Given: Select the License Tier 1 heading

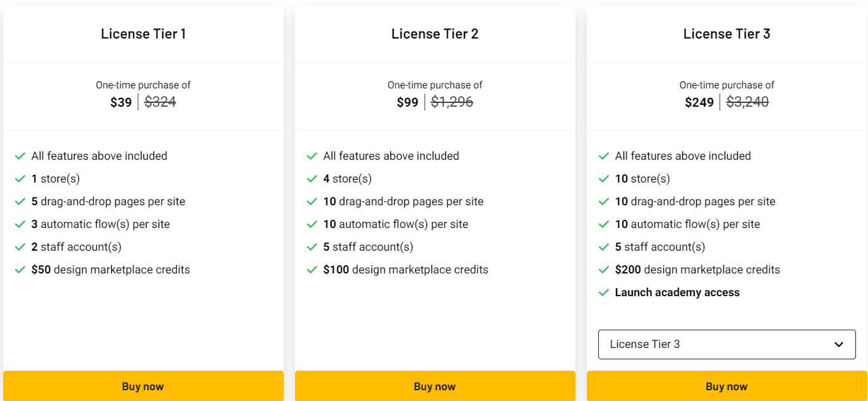Looking at the screenshot, I should 143,33.
